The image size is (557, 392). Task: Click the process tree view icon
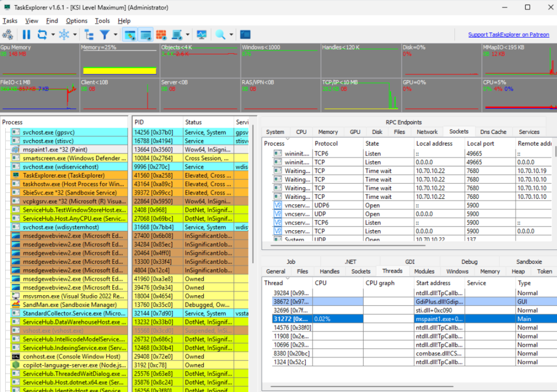pos(89,35)
